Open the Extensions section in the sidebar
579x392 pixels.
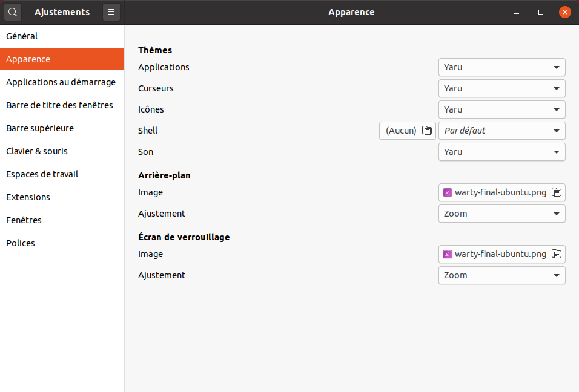tap(28, 197)
